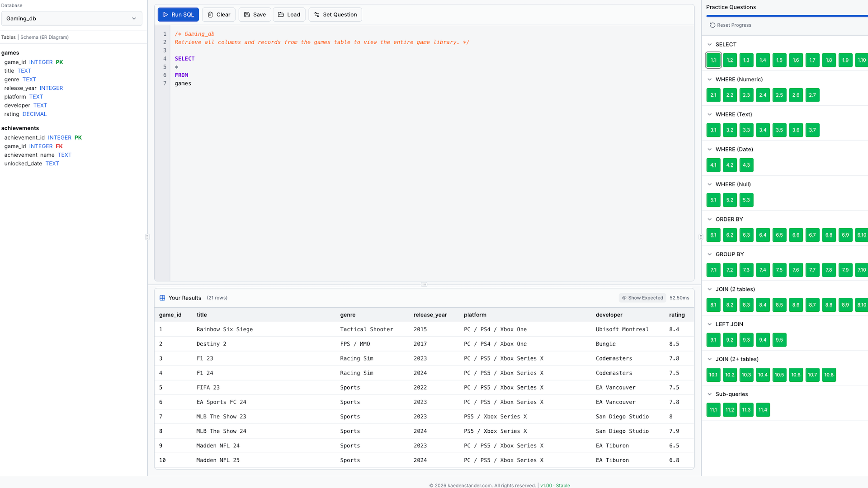
Task: Click inside the SQL editor on 'games'
Action: [183, 84]
